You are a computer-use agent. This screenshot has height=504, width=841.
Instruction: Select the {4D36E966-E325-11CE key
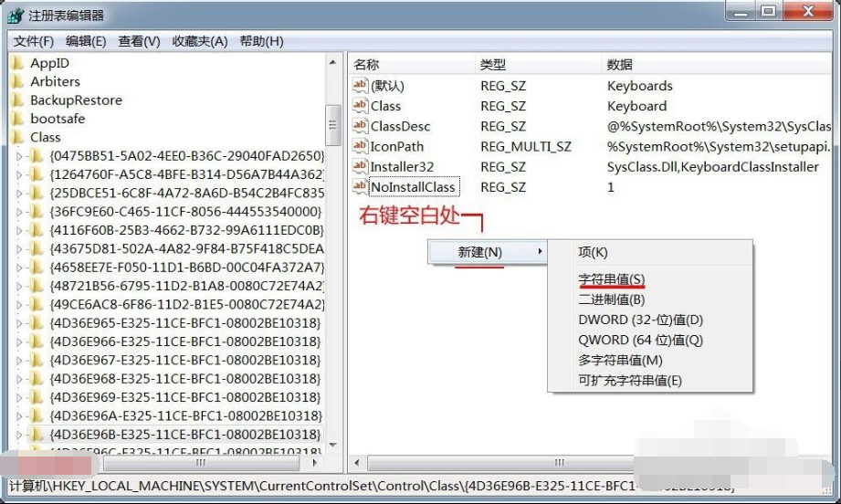pyautogui.click(x=185, y=341)
